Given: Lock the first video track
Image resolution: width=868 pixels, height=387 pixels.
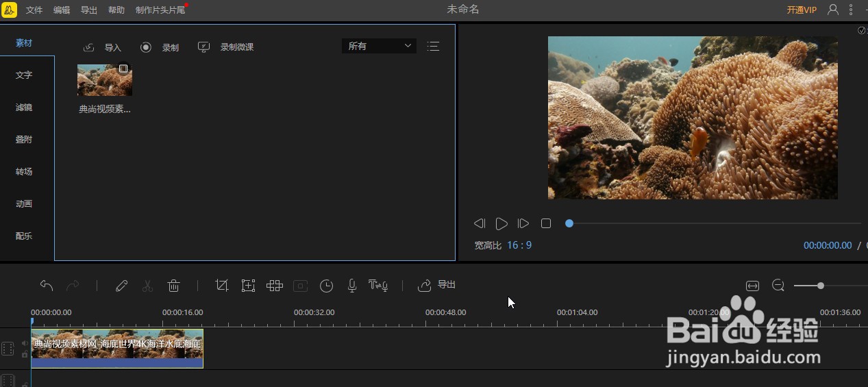Looking at the screenshot, I should (25, 355).
